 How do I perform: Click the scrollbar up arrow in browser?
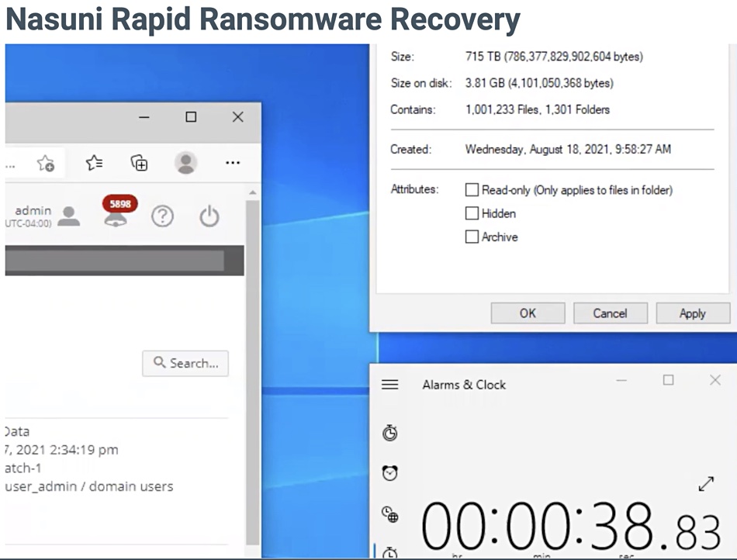[252, 192]
